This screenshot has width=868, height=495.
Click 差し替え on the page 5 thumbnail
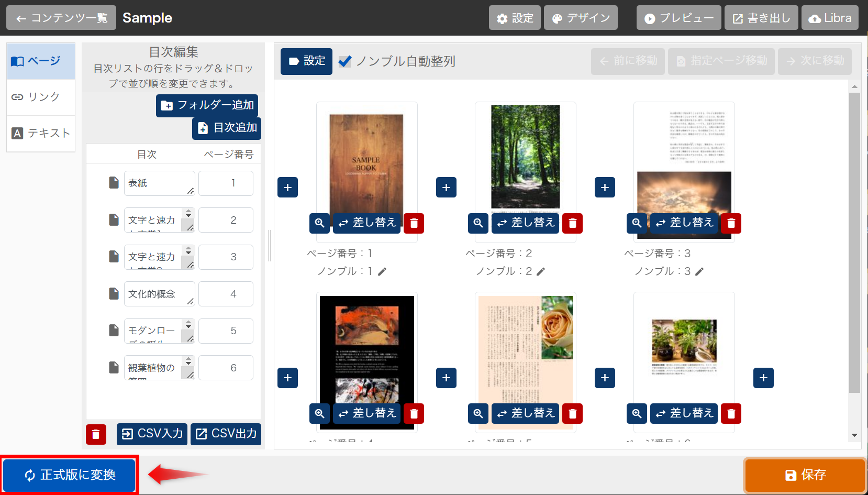[525, 413]
